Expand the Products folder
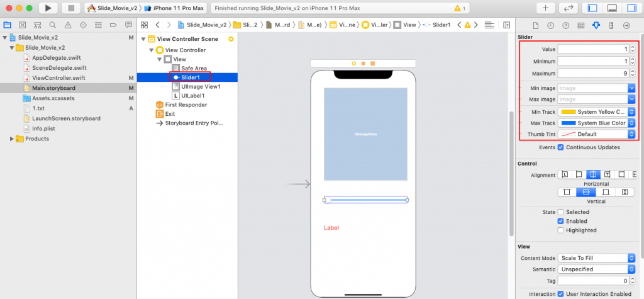Screen dimensions: 644x299 click(12, 138)
